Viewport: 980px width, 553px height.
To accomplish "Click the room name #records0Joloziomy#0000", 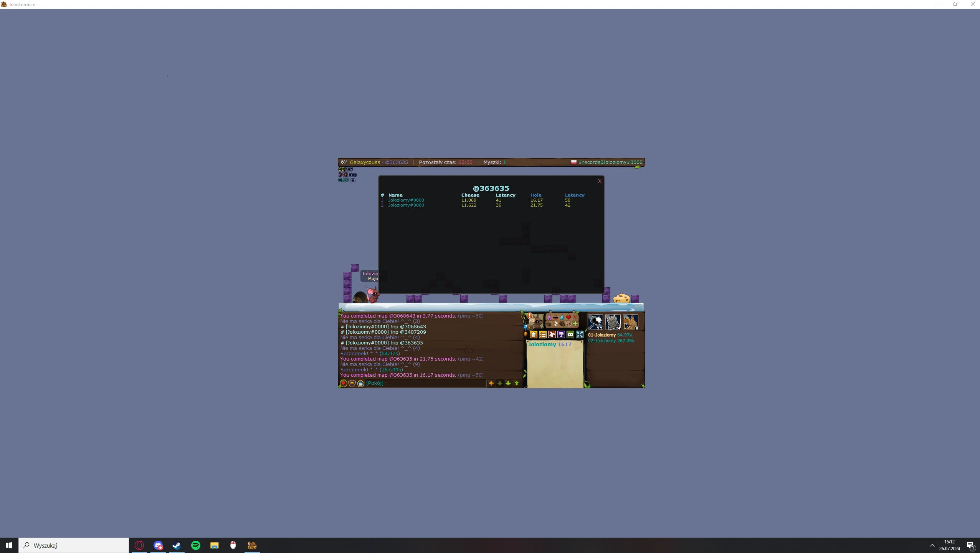I will (x=610, y=162).
